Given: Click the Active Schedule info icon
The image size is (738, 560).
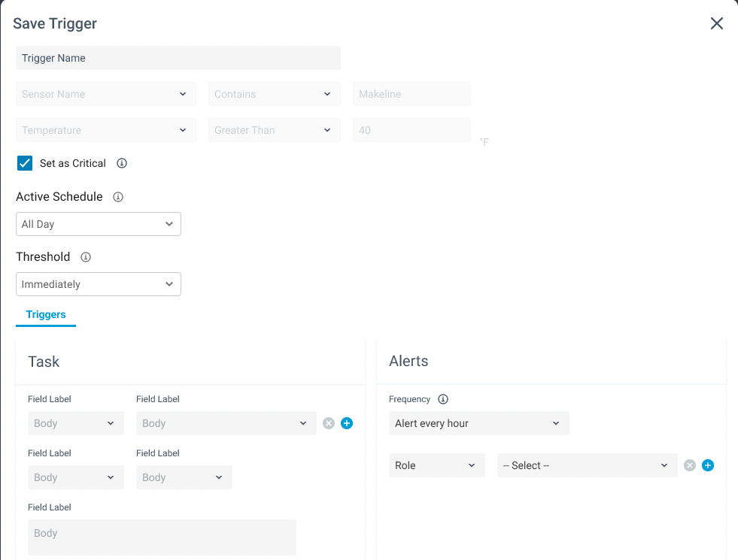Looking at the screenshot, I should (117, 197).
